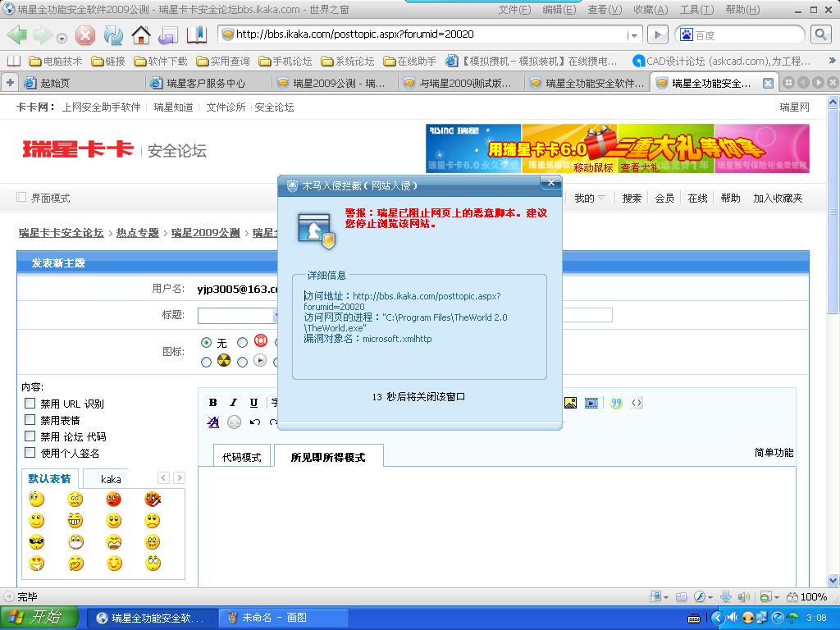Viewport: 840px width, 630px height.
Task: Select the kaka emoticon tab
Action: [x=111, y=479]
